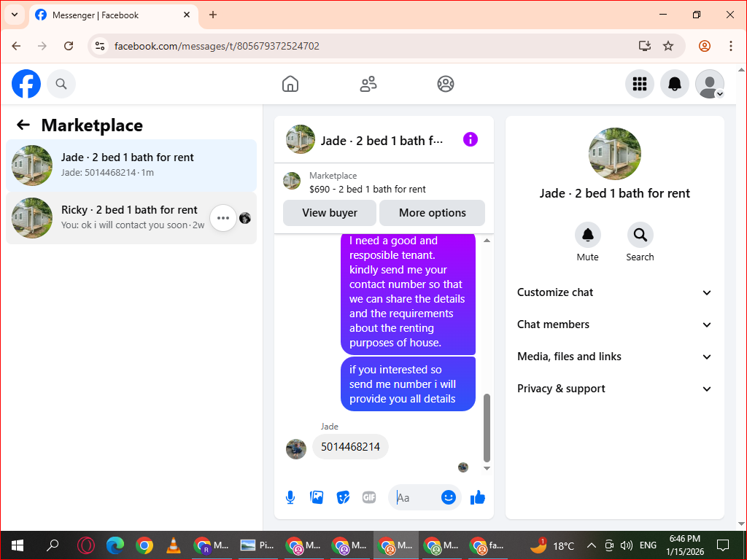Bookmark this tab with the star
This screenshot has width=747, height=560.
[x=668, y=46]
